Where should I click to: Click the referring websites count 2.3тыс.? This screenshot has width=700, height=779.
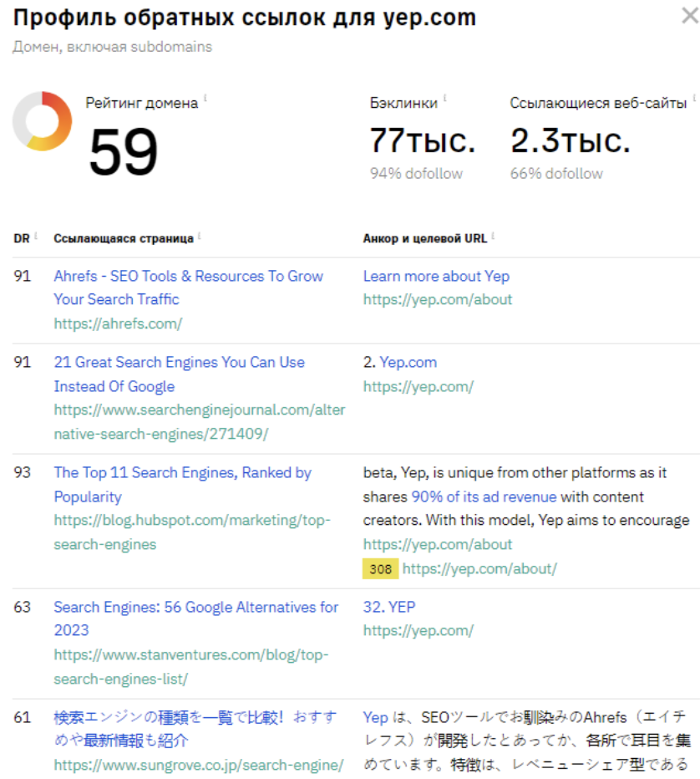click(x=571, y=140)
